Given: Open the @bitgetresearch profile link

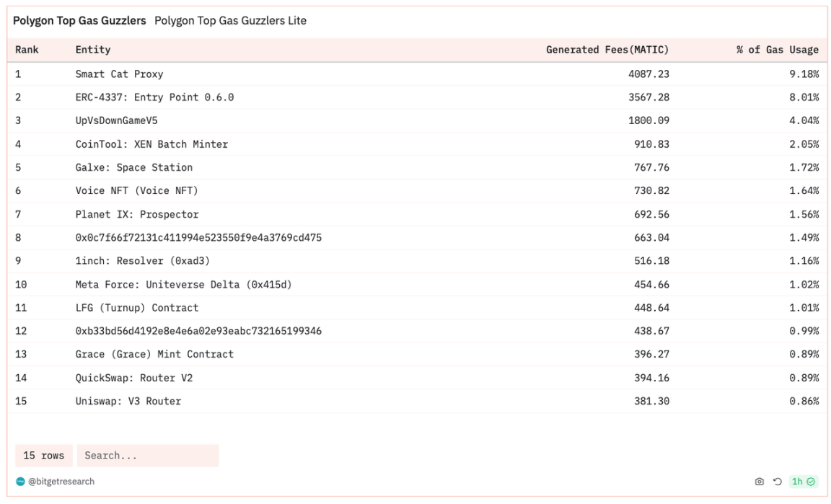Looking at the screenshot, I should tap(61, 482).
